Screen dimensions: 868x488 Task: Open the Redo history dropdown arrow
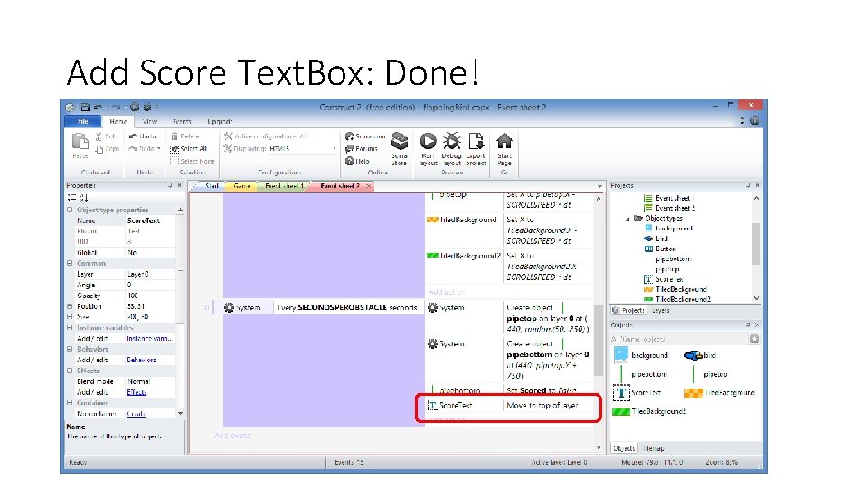pyautogui.click(x=159, y=149)
